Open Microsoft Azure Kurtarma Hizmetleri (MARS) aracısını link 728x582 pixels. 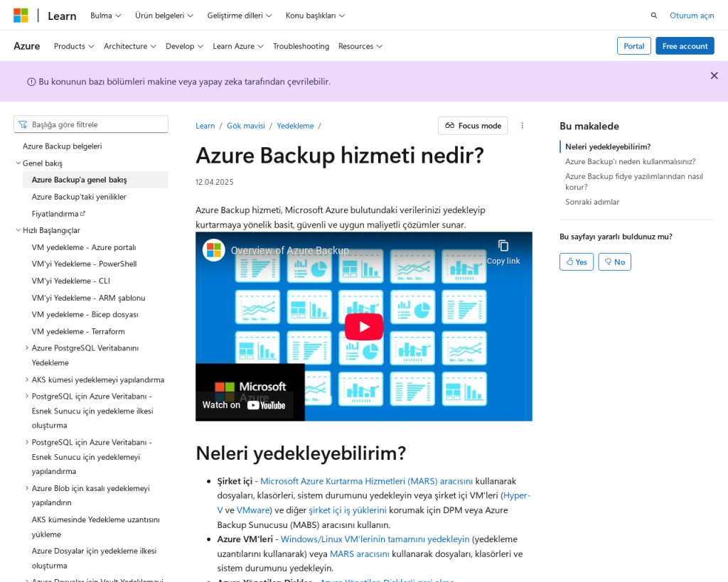[x=366, y=481]
